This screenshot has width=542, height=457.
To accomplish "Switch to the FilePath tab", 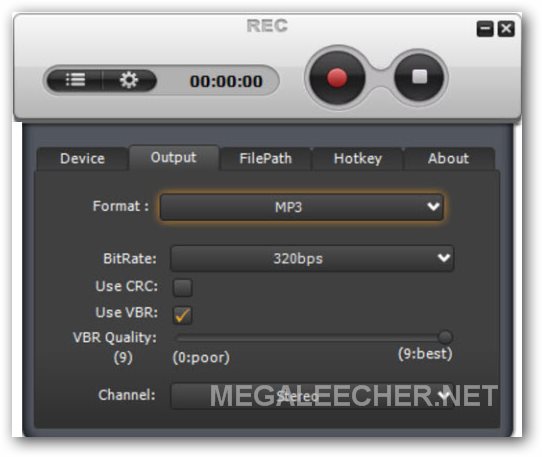I will click(x=265, y=159).
